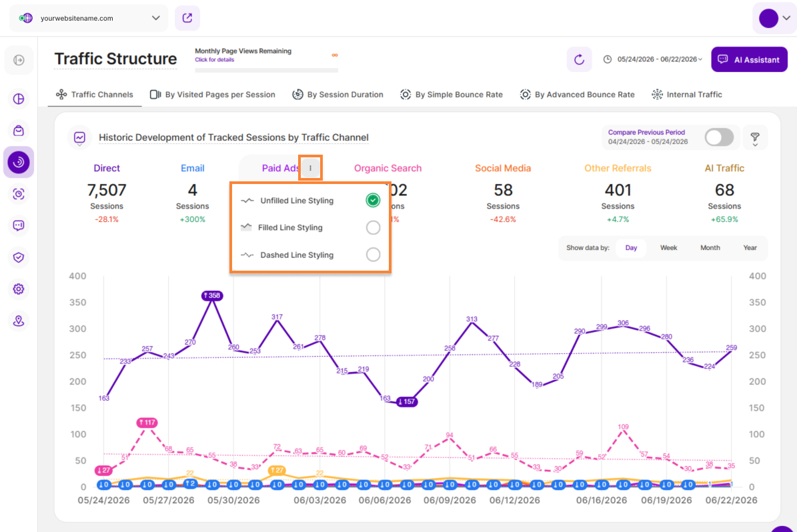
Task: Open the date range picker dropdown
Action: point(653,59)
